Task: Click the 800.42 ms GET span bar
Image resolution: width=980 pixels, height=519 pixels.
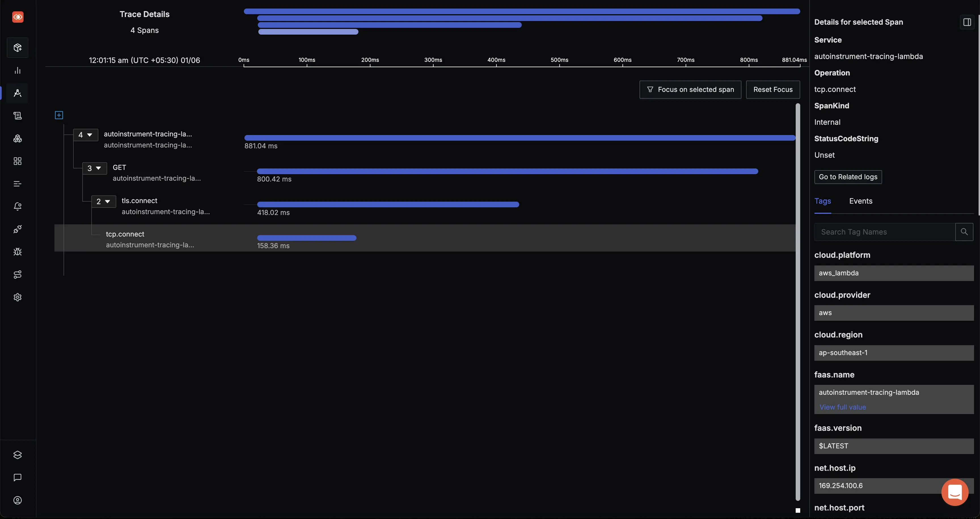Action: (508, 171)
